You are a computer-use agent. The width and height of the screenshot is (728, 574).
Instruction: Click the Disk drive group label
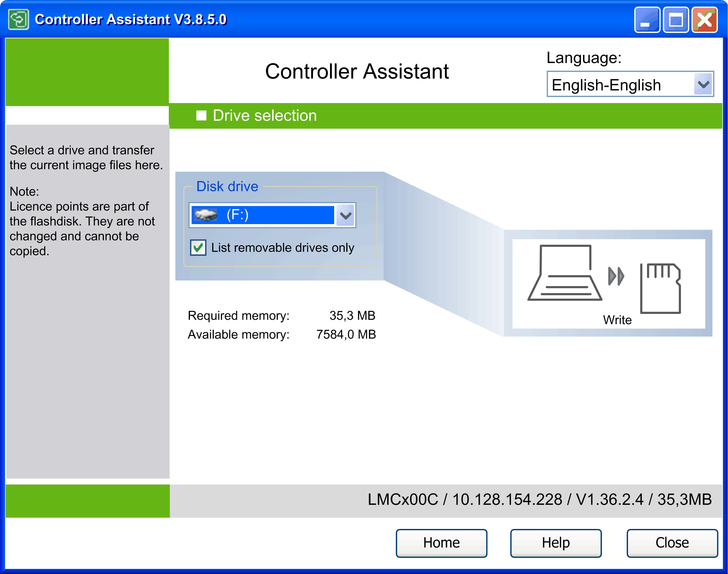point(227,186)
